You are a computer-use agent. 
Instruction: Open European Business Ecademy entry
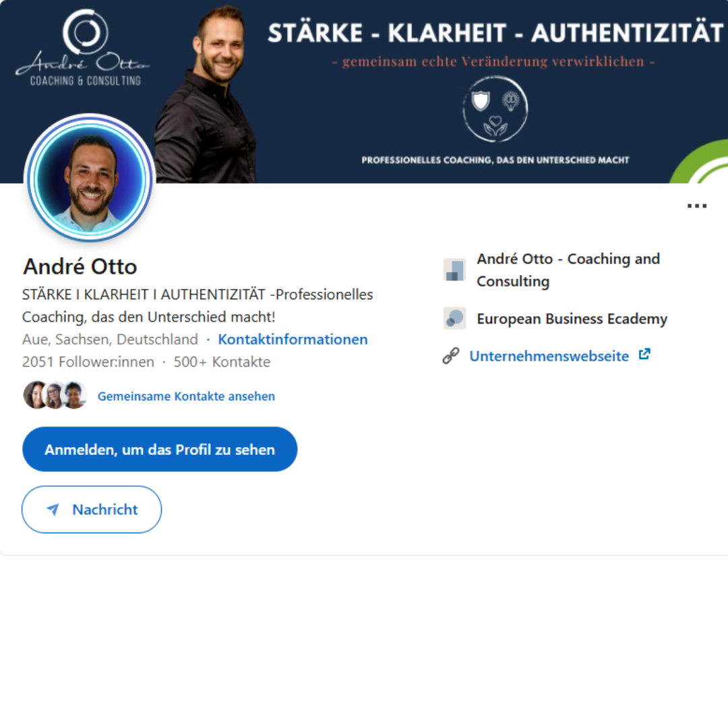coord(572,319)
